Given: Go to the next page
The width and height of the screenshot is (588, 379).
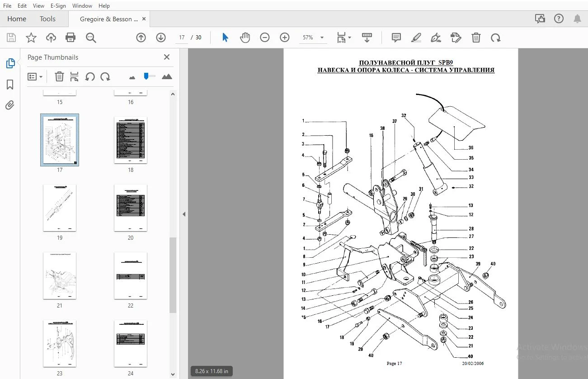Looking at the screenshot, I should (161, 38).
